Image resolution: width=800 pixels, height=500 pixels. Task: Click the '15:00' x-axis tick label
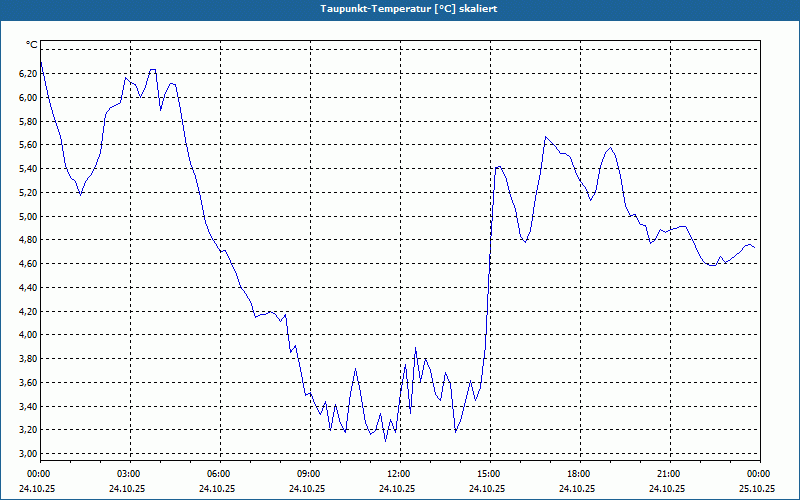click(490, 474)
